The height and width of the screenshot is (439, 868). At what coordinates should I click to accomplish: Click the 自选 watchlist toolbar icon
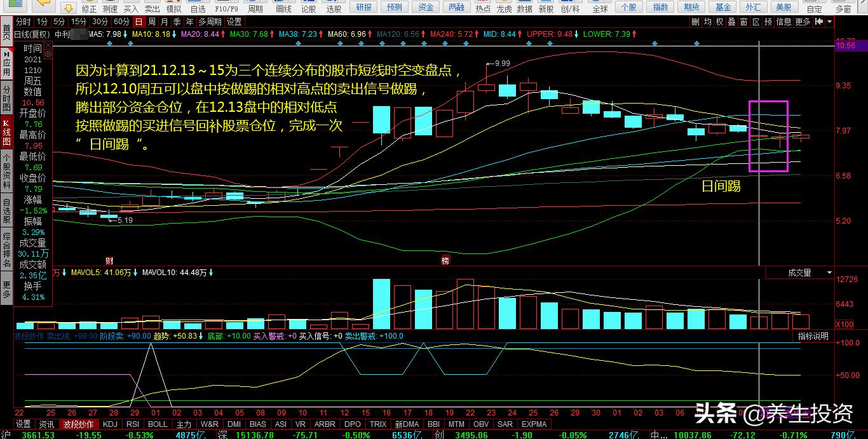point(198,8)
